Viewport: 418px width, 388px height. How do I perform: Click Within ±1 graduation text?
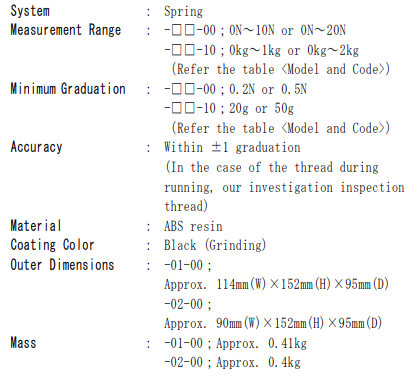tap(232, 147)
